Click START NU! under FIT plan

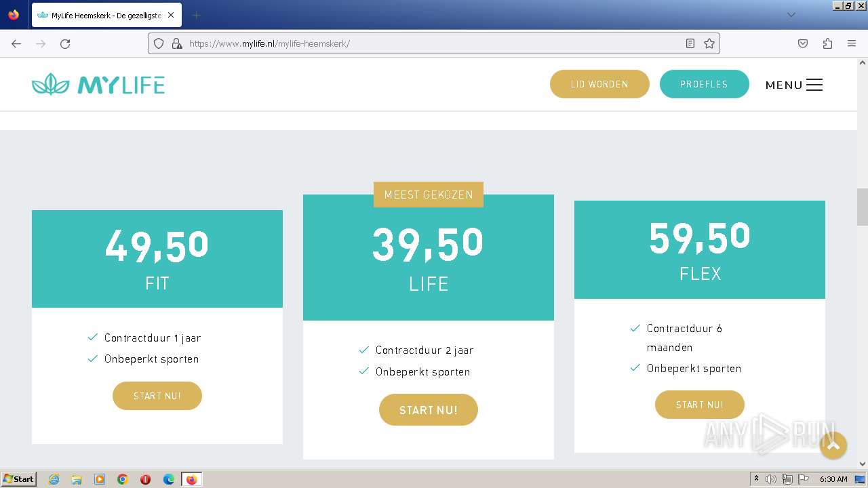157,396
